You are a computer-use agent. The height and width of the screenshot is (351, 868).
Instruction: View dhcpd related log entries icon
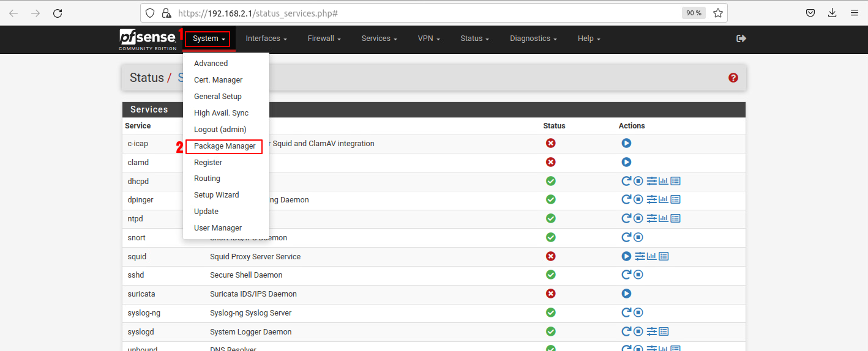click(x=675, y=181)
